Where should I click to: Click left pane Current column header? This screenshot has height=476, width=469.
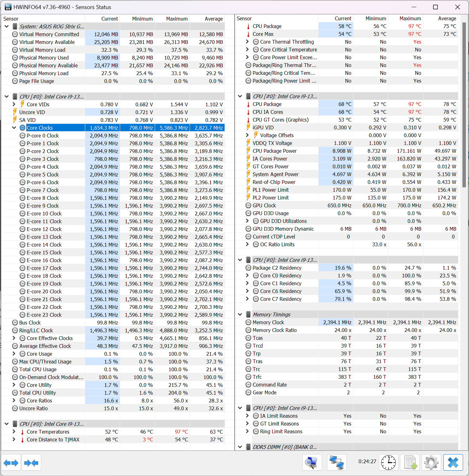(x=102, y=19)
